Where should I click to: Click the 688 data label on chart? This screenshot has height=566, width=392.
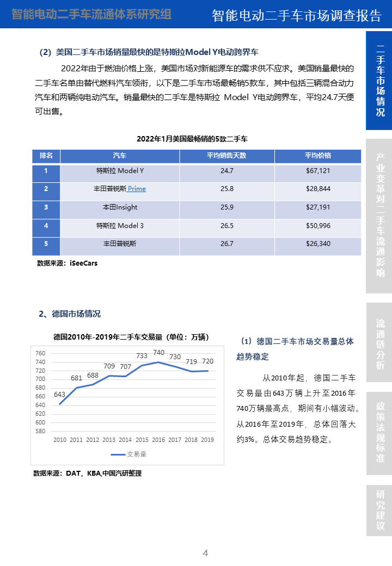coord(93,376)
